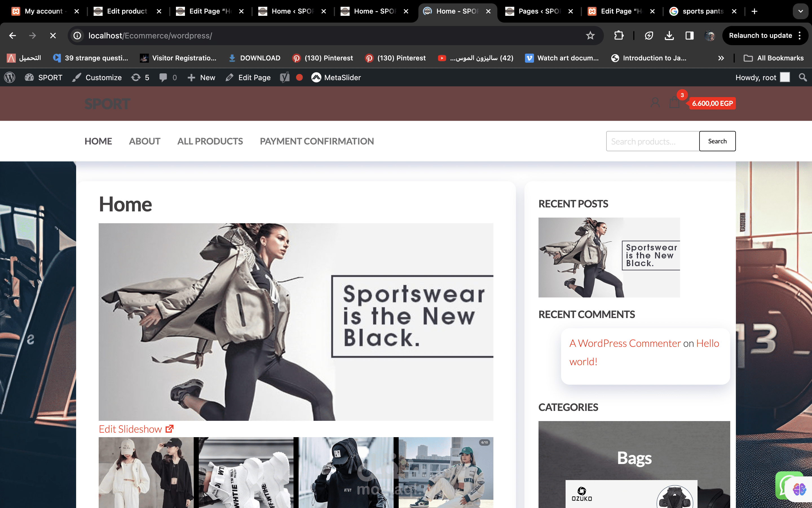812x508 pixels.
Task: Open the Yoast SEO icon in admin bar
Action: click(x=285, y=78)
